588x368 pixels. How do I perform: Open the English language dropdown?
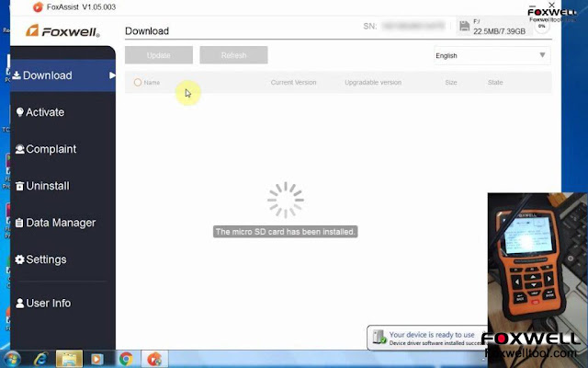point(492,55)
